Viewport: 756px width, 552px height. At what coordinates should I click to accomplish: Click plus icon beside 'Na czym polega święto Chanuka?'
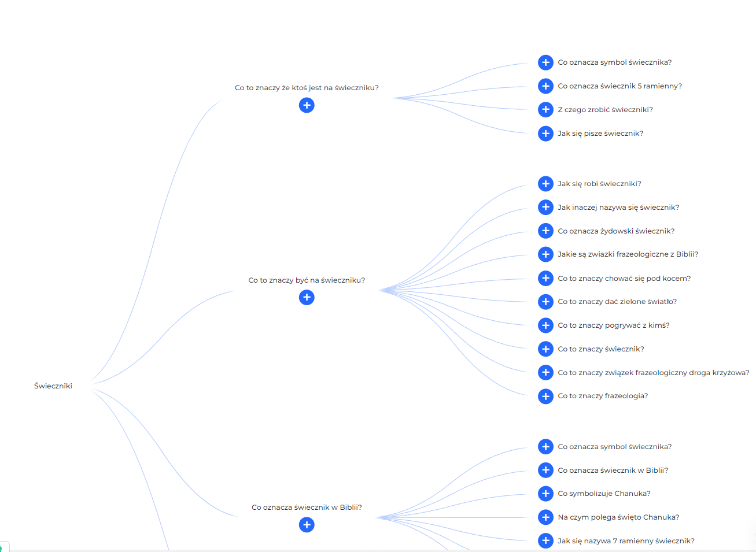(x=545, y=517)
